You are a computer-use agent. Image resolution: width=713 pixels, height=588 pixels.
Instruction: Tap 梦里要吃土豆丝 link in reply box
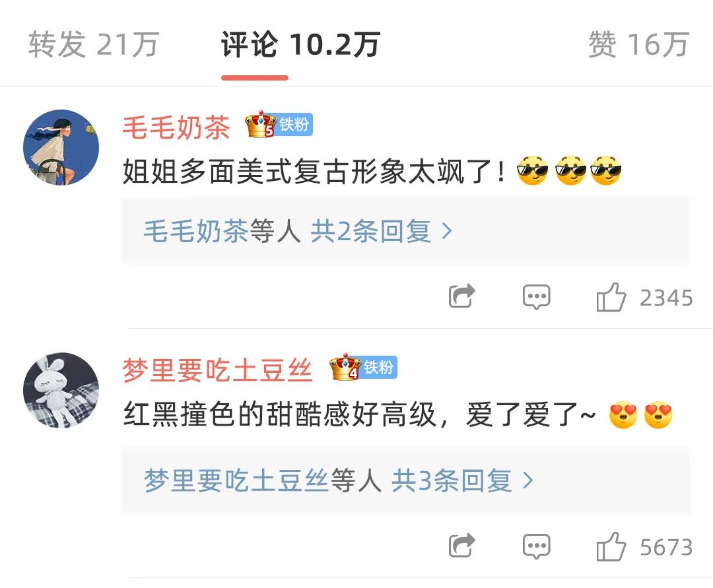pyautogui.click(x=236, y=480)
